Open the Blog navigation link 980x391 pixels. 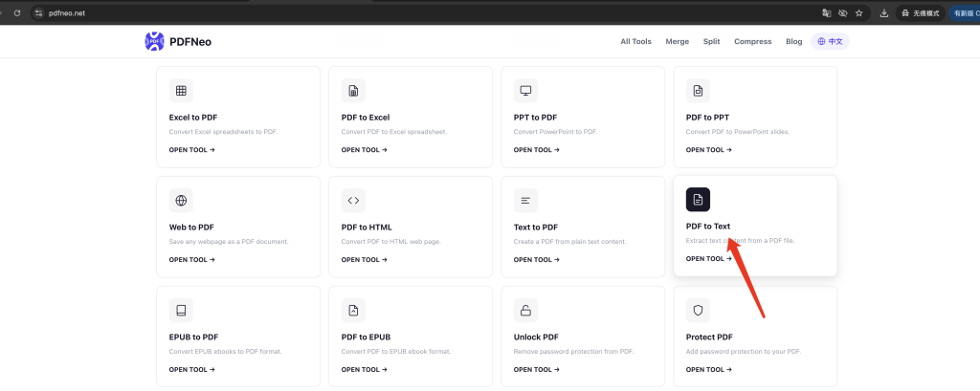793,42
